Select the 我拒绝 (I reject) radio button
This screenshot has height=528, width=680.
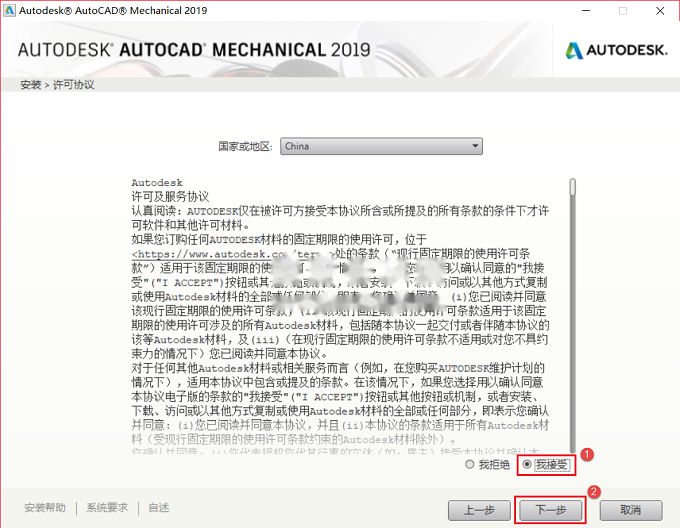(x=469, y=465)
